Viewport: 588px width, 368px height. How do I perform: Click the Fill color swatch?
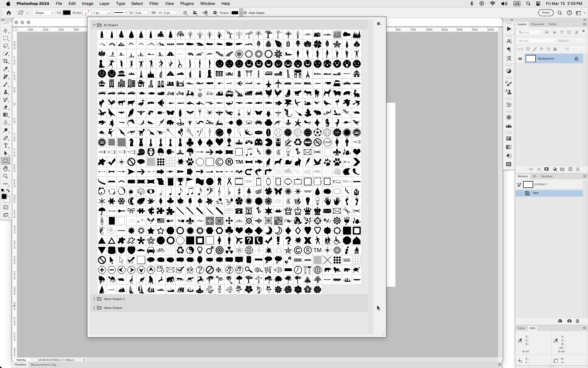pos(67,13)
